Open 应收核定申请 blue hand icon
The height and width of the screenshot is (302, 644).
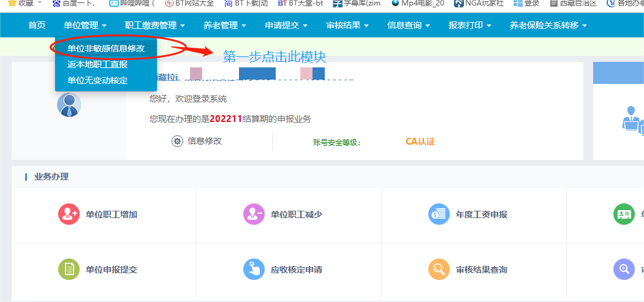point(253,270)
